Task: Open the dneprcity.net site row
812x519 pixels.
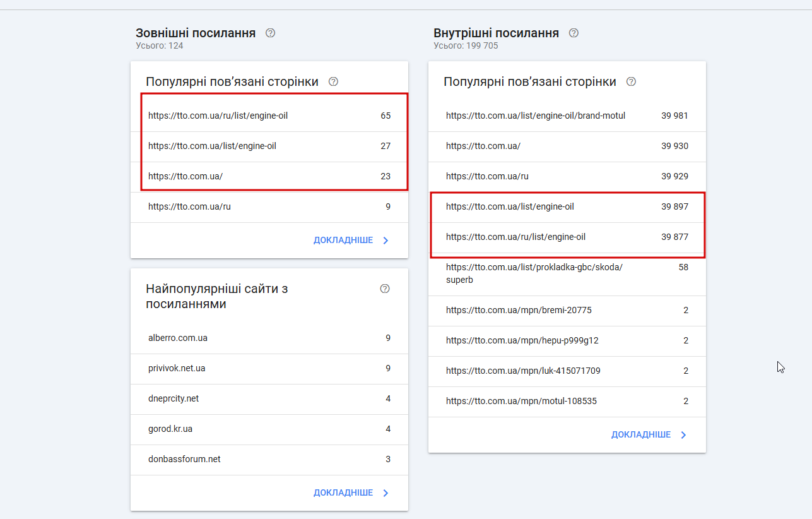Action: tap(269, 398)
